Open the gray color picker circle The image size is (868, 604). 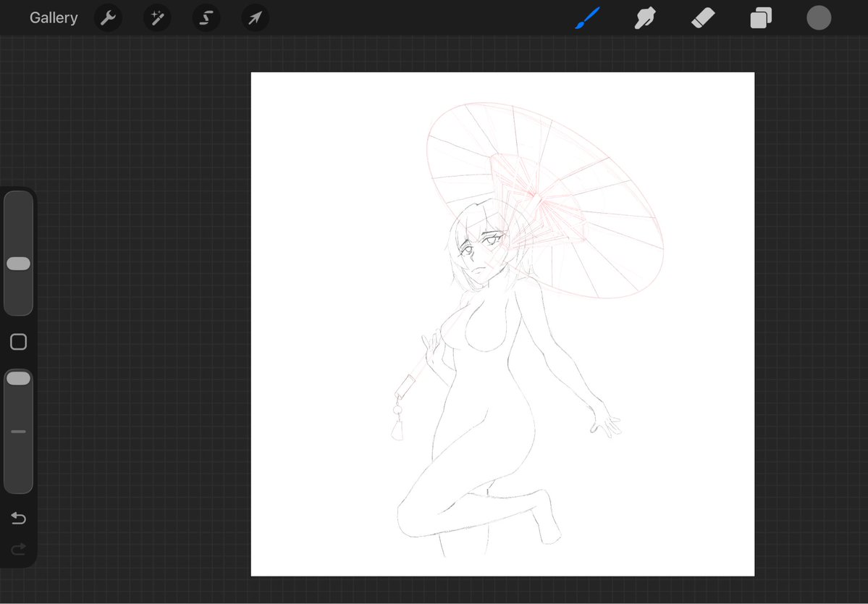click(819, 17)
